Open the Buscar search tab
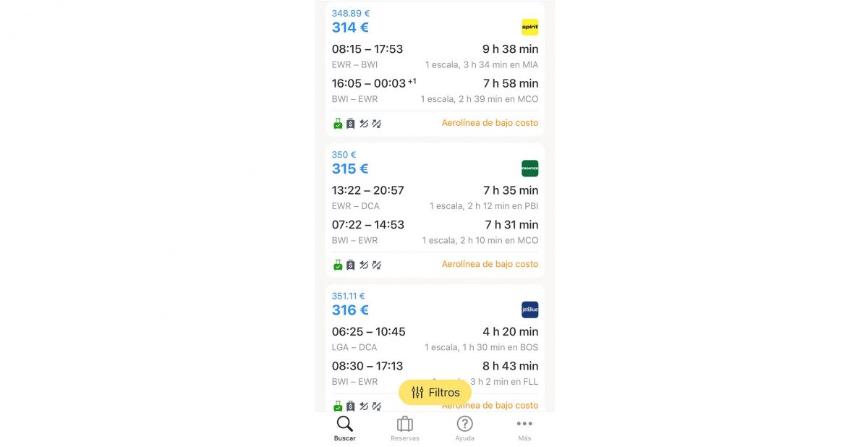The height and width of the screenshot is (447, 868). [345, 428]
